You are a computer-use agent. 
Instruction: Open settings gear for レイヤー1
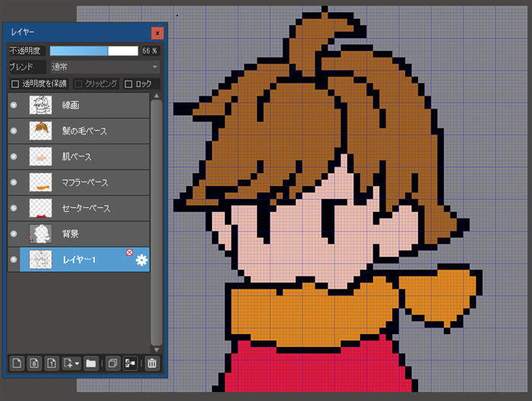141,260
